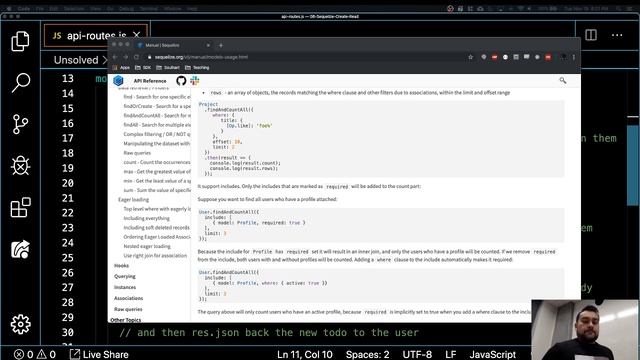Screen dimensions: 640x360
Task: Open the Including everything link
Action: tap(147, 218)
